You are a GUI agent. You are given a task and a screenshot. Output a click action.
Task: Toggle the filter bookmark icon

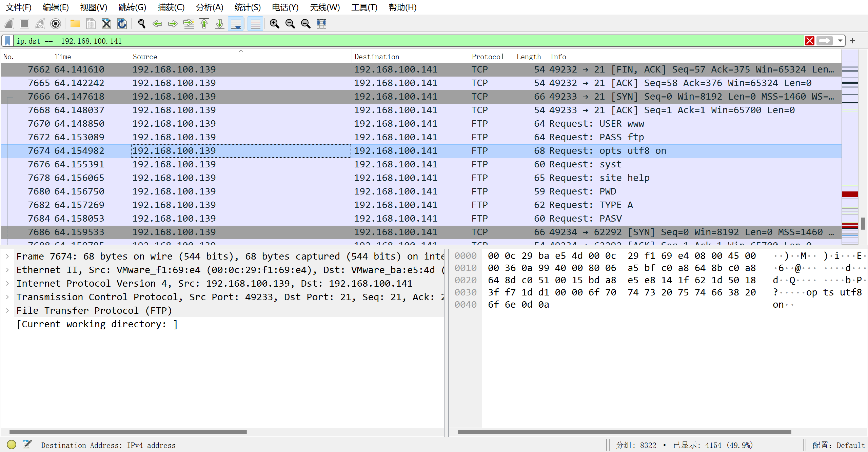[x=8, y=41]
